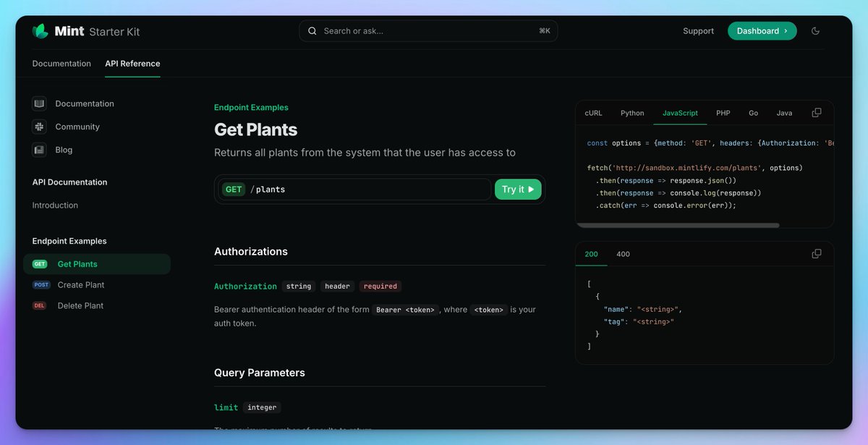The height and width of the screenshot is (445, 868).
Task: Click the fetch URL line in code
Action: pyautogui.click(x=694, y=168)
